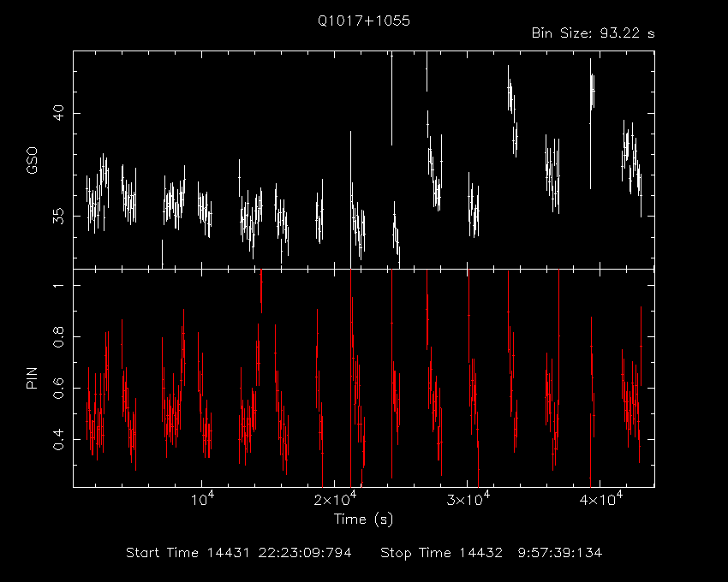The height and width of the screenshot is (582, 728).
Task: Click the 2×10^4 time tick label
Action: click(x=335, y=499)
